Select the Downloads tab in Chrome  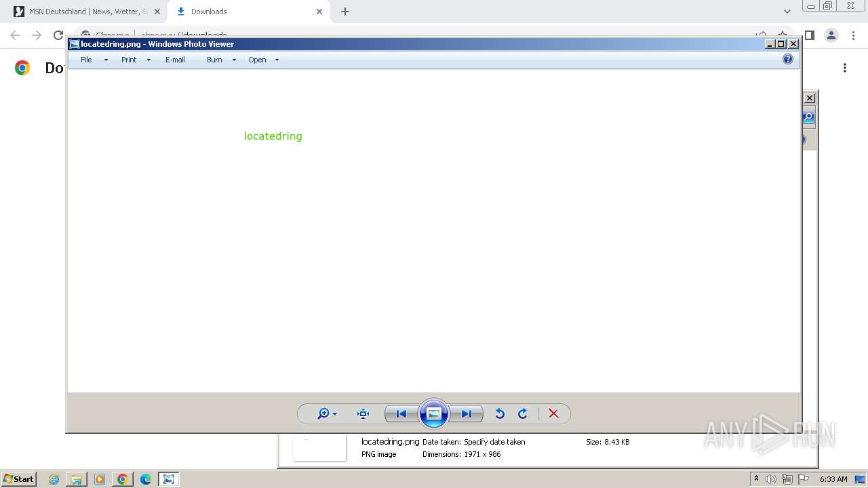248,12
